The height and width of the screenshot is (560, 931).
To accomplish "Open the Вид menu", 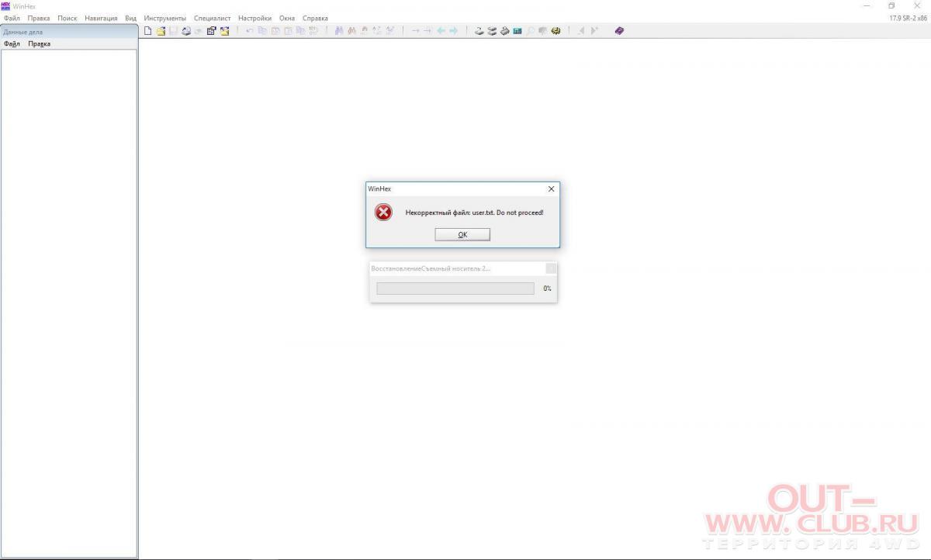I will tap(131, 18).
